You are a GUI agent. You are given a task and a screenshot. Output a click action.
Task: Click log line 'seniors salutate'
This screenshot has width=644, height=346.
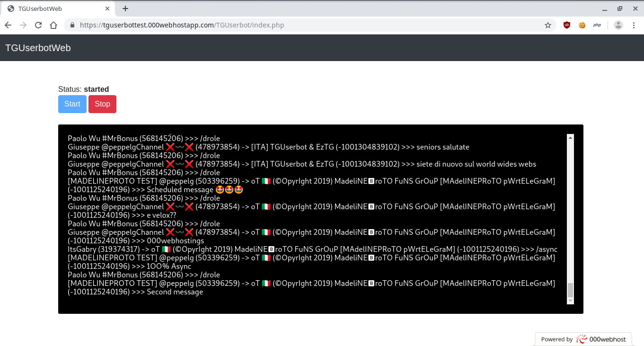[269, 147]
